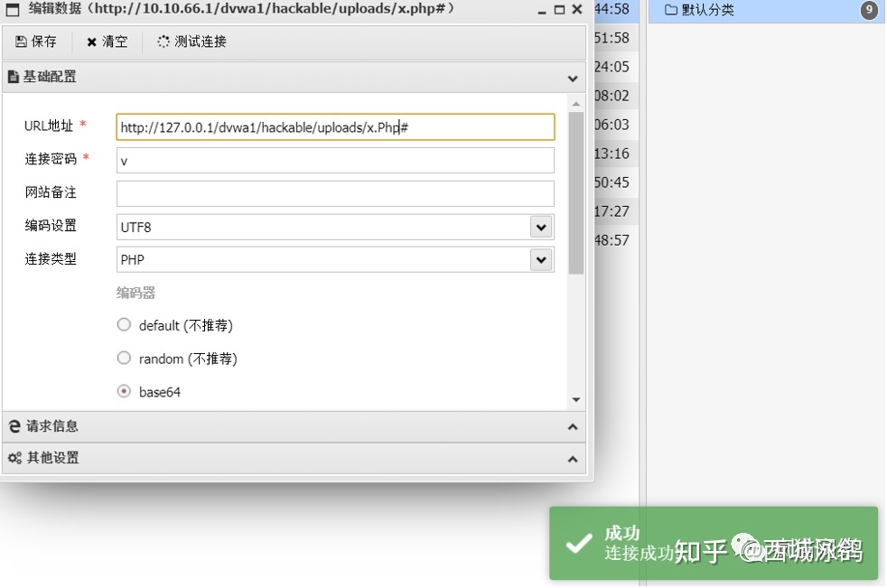Click the 基础配置 section header title
The width and height of the screenshot is (887, 588).
coord(50,77)
